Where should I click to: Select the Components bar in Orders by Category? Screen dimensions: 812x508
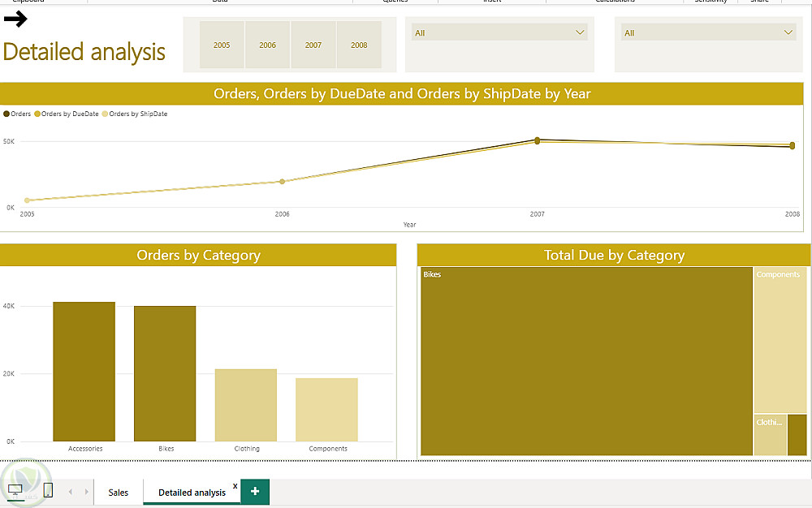click(326, 410)
